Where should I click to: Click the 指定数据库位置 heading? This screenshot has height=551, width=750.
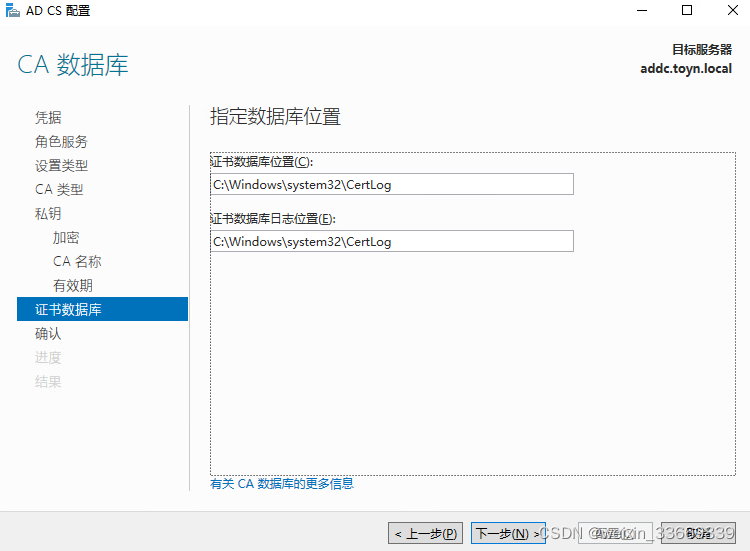coord(276,117)
